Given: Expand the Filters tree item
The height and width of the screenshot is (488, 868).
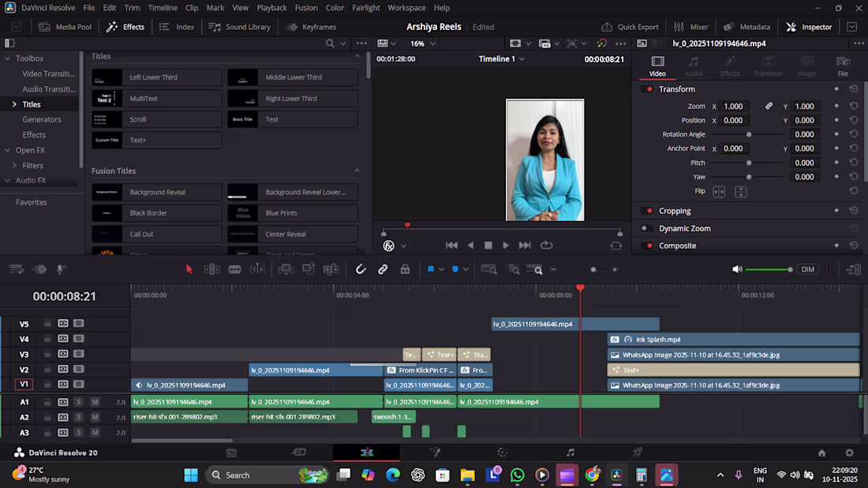Looking at the screenshot, I should tap(14, 165).
